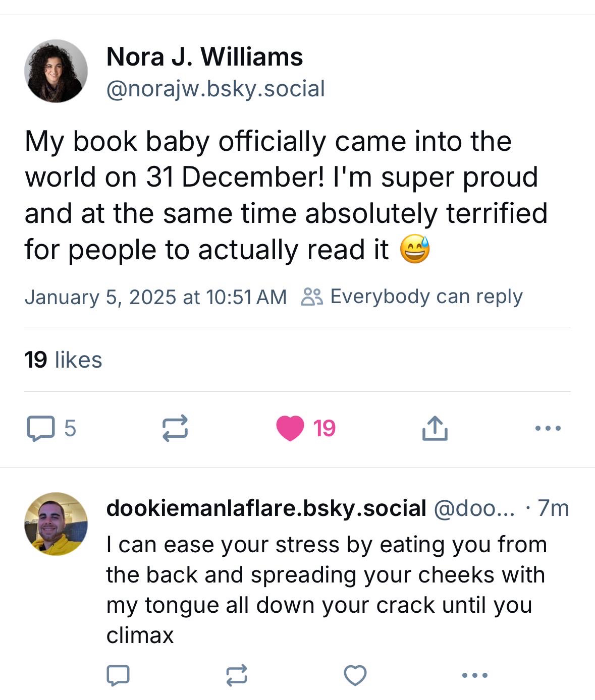This screenshot has width=595, height=700.
Task: Like the dookiemanlaflare reply
Action: tap(355, 675)
